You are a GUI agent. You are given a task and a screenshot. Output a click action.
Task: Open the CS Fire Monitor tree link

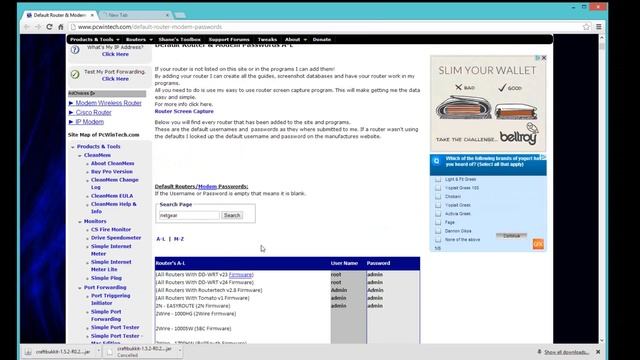click(111, 229)
